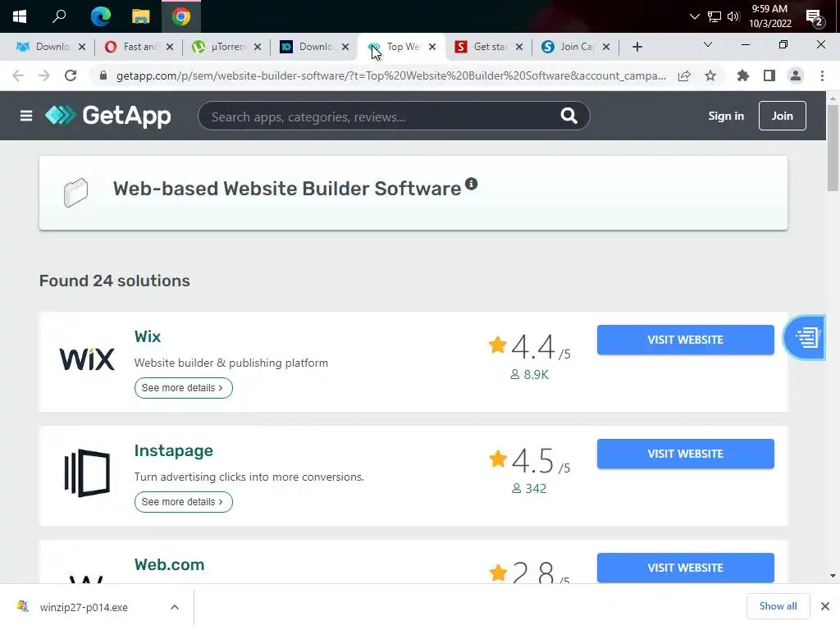Open the Chrome profile avatar
Screen dimensions: 840x630
pyautogui.click(x=795, y=75)
